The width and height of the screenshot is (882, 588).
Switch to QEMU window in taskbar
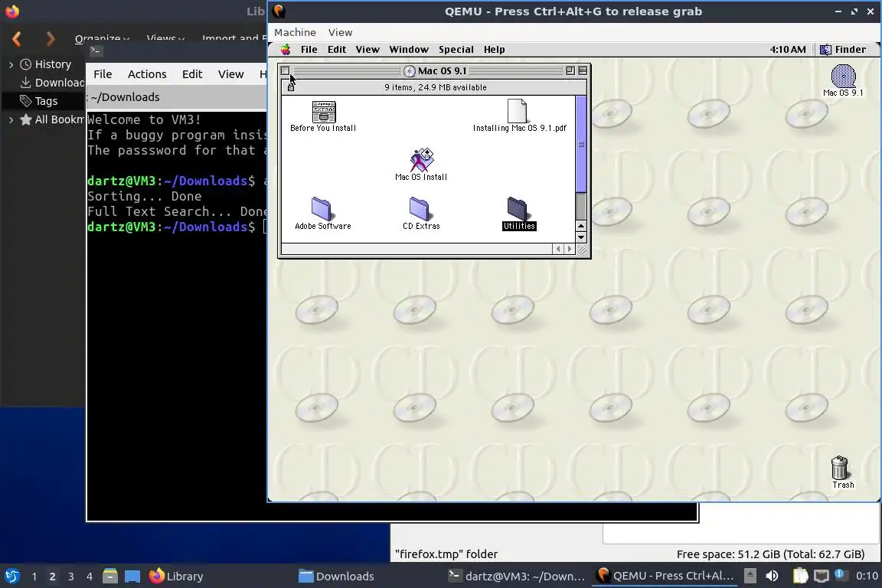pyautogui.click(x=665, y=576)
